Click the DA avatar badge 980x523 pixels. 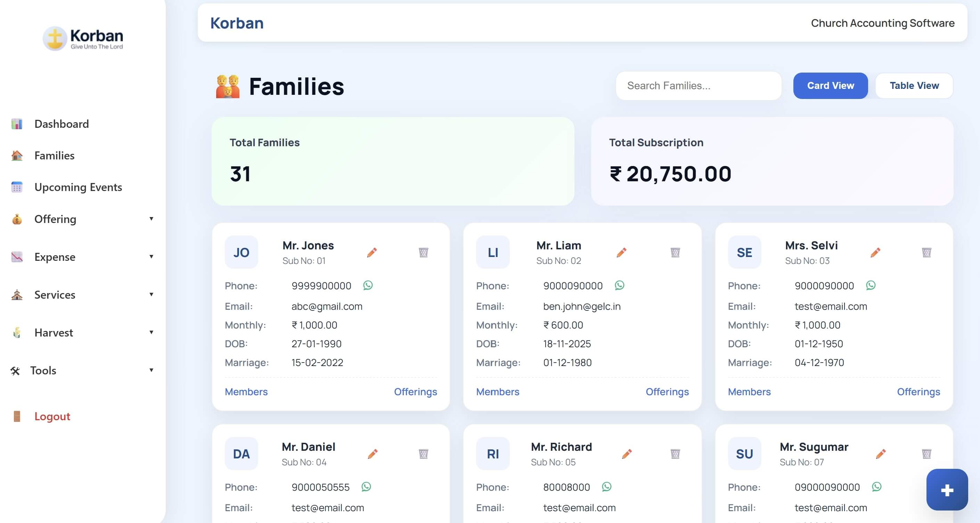point(241,454)
